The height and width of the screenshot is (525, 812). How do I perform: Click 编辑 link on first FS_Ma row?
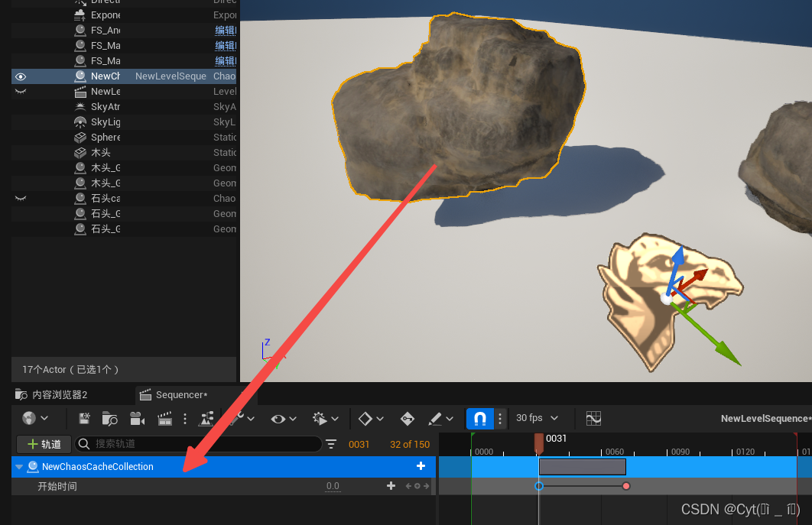click(x=226, y=46)
